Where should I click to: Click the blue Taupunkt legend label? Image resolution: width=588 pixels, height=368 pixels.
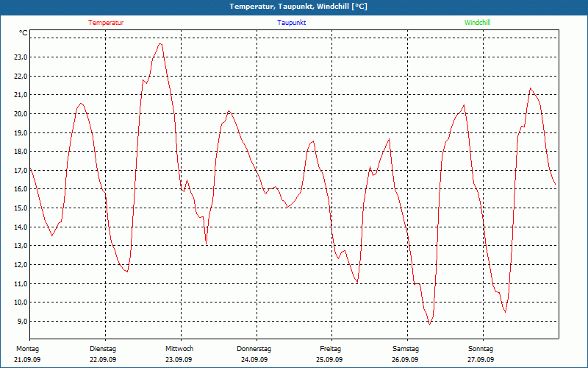[x=291, y=23]
